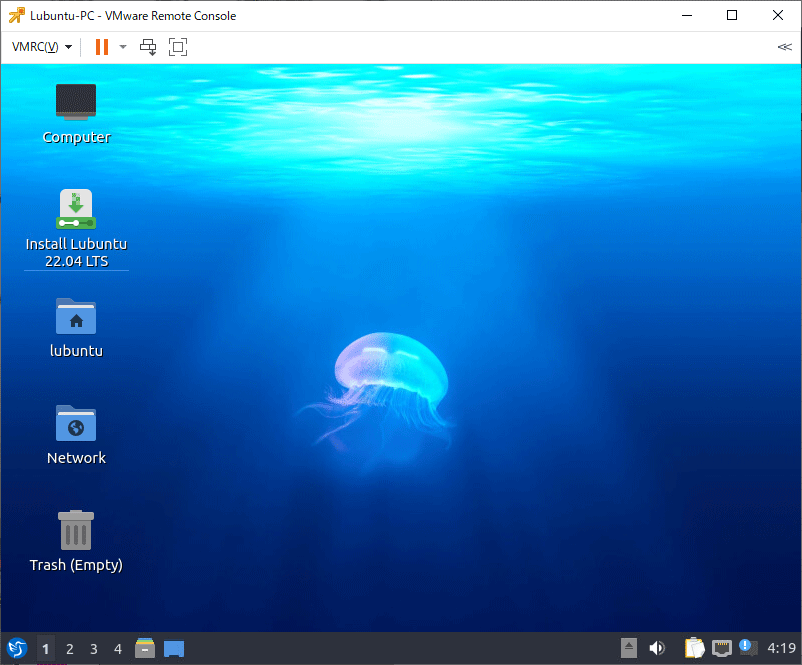Open the clipboard manager tray icon
The height and width of the screenshot is (665, 802).
click(694, 648)
